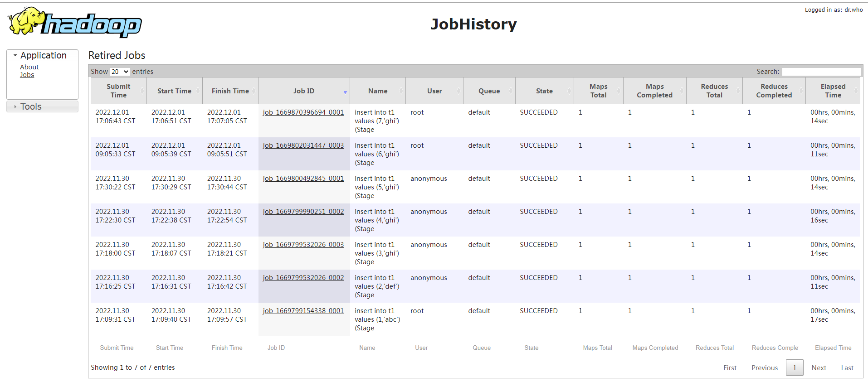This screenshot has height=382, width=868.
Task: Sort by Start Time column header
Action: click(x=174, y=91)
